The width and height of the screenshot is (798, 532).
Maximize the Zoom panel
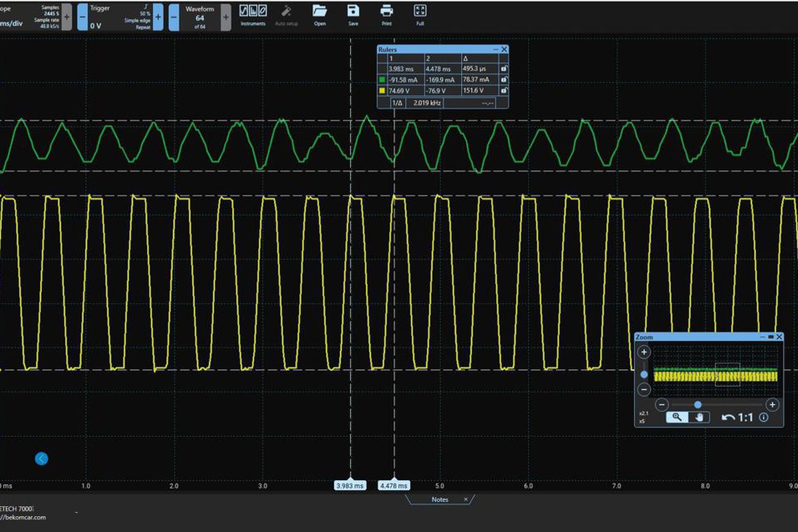(771, 337)
